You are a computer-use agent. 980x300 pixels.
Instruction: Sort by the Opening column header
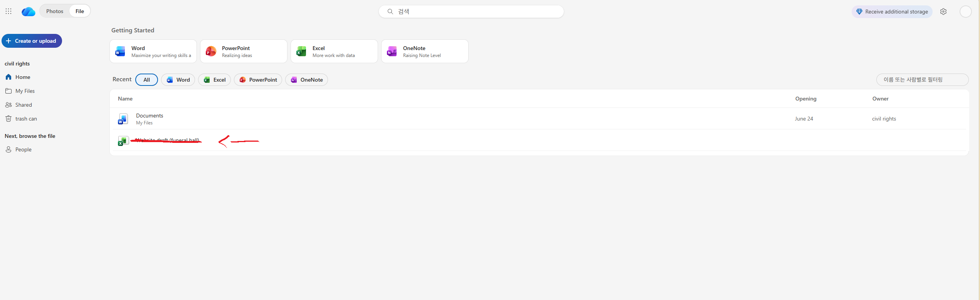pos(806,99)
